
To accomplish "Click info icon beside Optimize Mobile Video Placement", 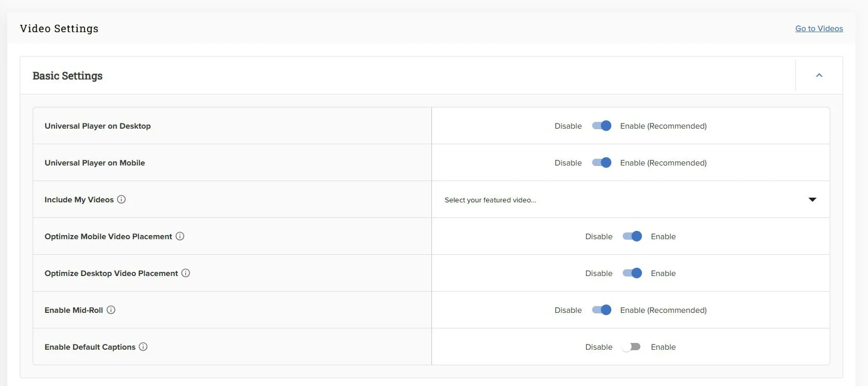I will [x=180, y=236].
